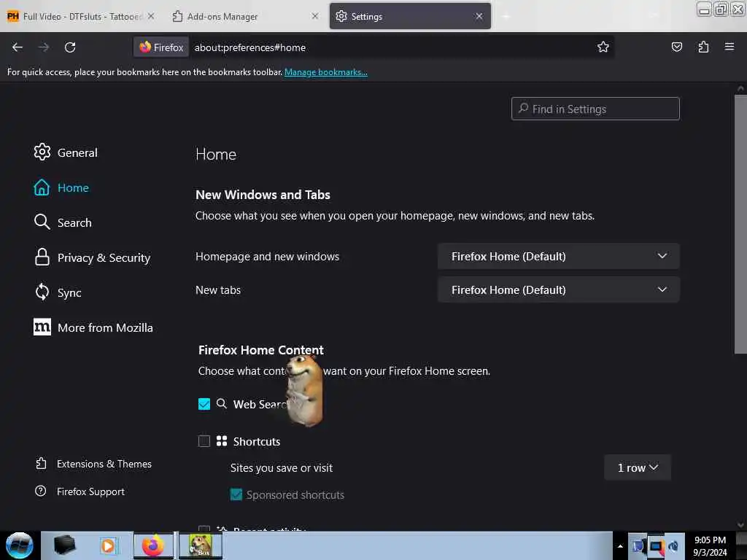
Task: Click the Web Search magnifier icon
Action: [x=221, y=404]
